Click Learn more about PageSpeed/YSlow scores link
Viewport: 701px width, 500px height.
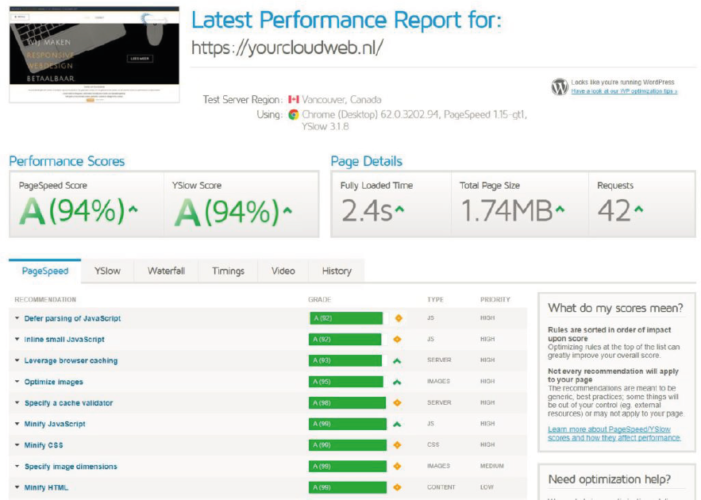(614, 433)
